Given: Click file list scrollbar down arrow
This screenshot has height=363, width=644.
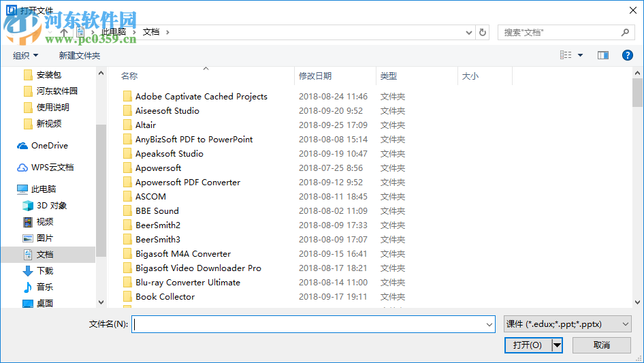Looking at the screenshot, I should (637, 302).
